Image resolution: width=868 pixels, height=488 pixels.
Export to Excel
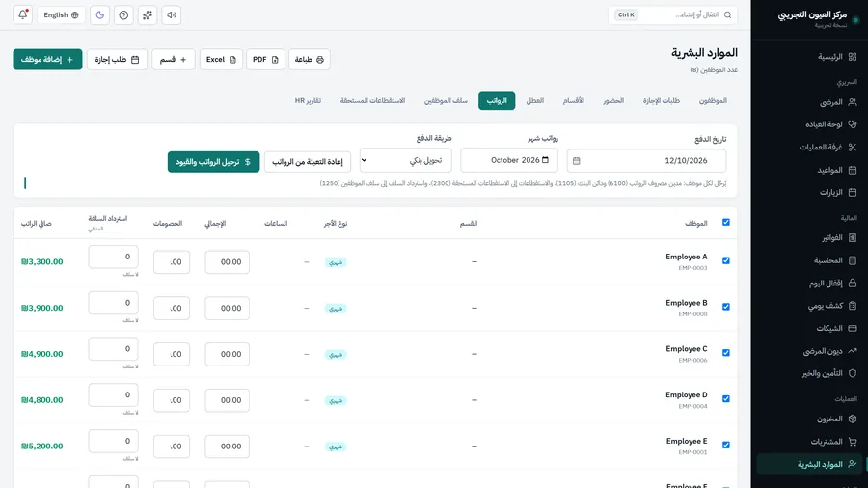(x=221, y=59)
